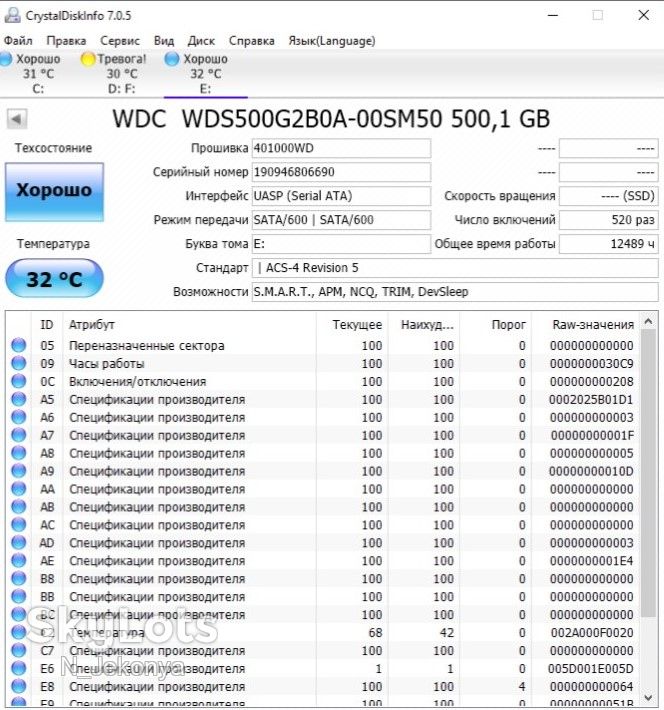Viewport: 664px width, 710px height.
Task: Open the Язык(Language) menu
Action: [332, 41]
